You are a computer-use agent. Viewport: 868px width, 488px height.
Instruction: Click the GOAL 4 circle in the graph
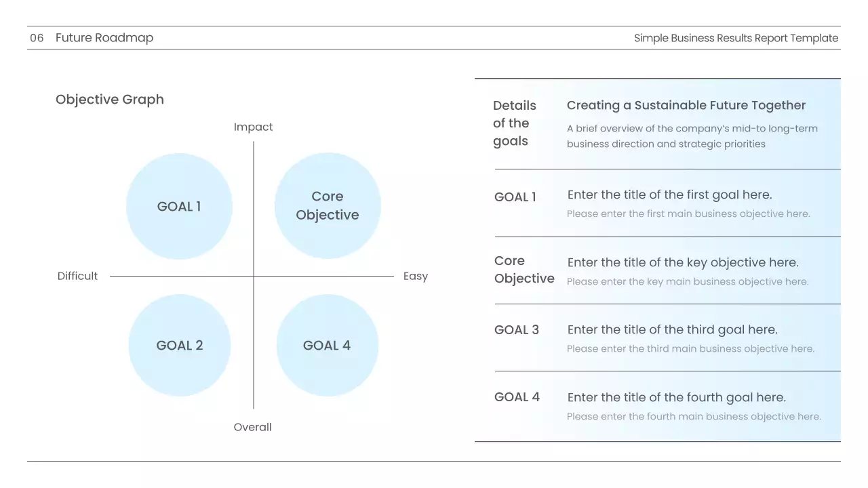tap(327, 345)
